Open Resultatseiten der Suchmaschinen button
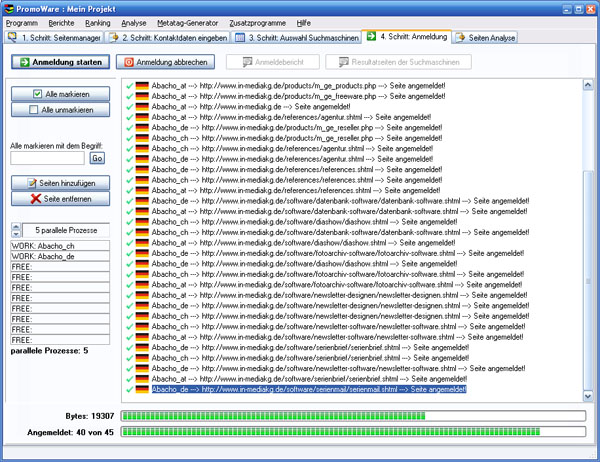600x462 pixels. (398, 62)
